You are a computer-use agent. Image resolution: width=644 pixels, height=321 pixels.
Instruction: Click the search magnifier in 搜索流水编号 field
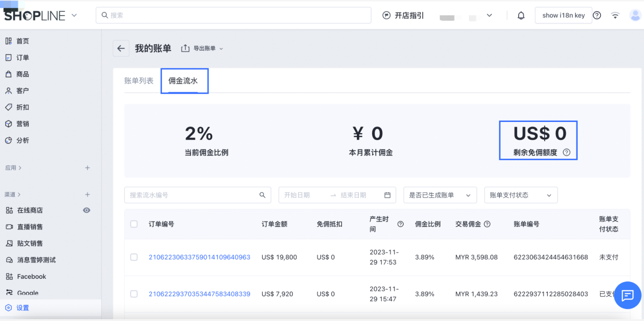click(x=262, y=195)
